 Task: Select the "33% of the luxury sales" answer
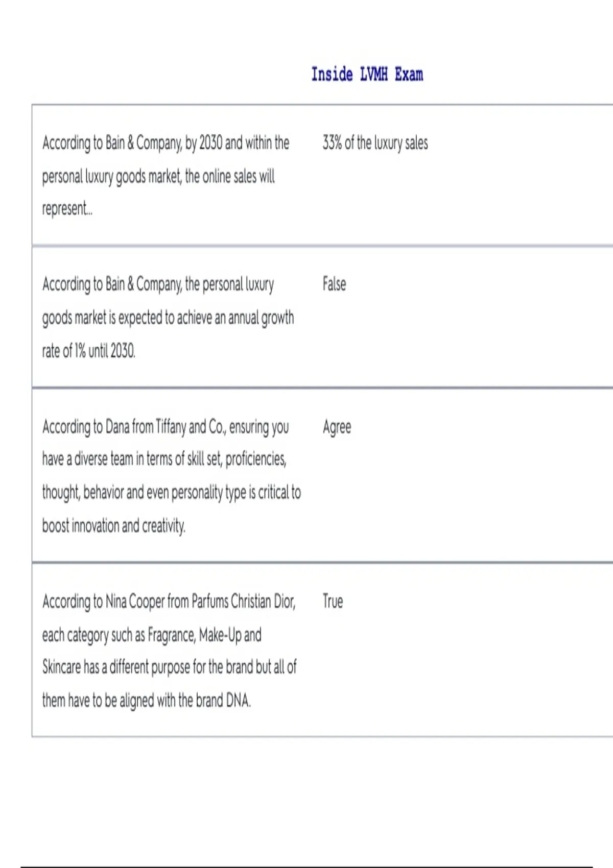click(x=375, y=143)
